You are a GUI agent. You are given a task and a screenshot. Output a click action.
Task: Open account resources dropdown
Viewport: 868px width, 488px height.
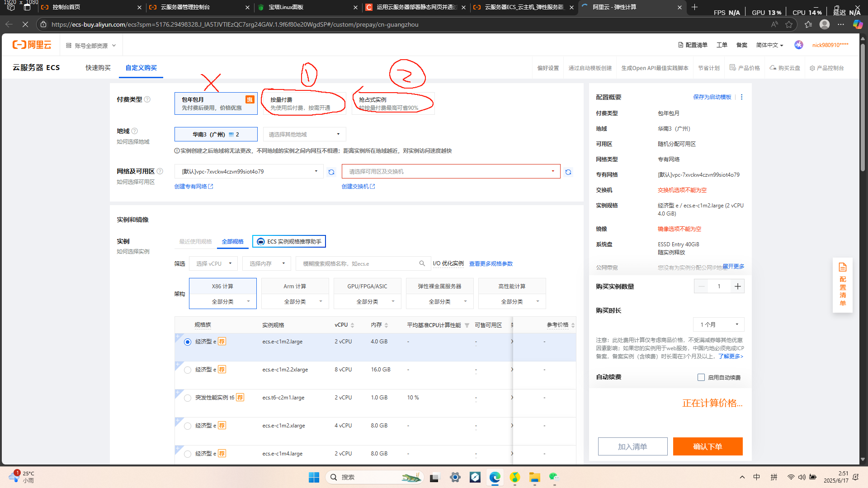pos(91,46)
